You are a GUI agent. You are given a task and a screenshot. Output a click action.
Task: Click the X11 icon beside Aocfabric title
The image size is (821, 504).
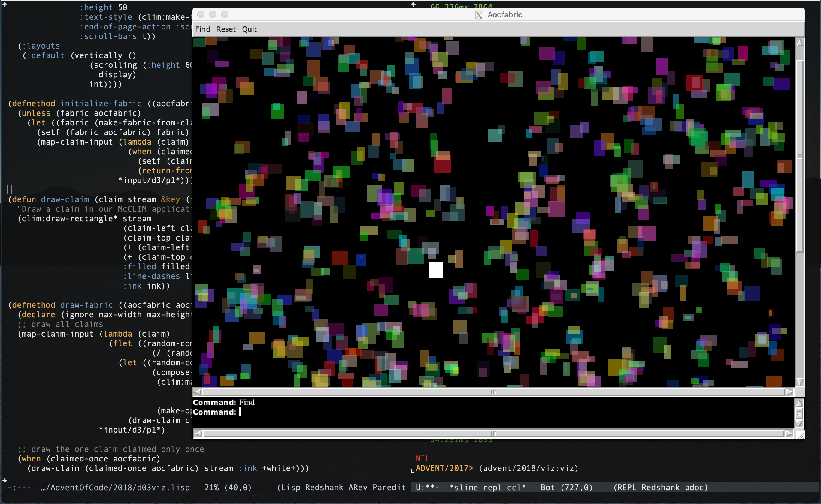pos(479,15)
